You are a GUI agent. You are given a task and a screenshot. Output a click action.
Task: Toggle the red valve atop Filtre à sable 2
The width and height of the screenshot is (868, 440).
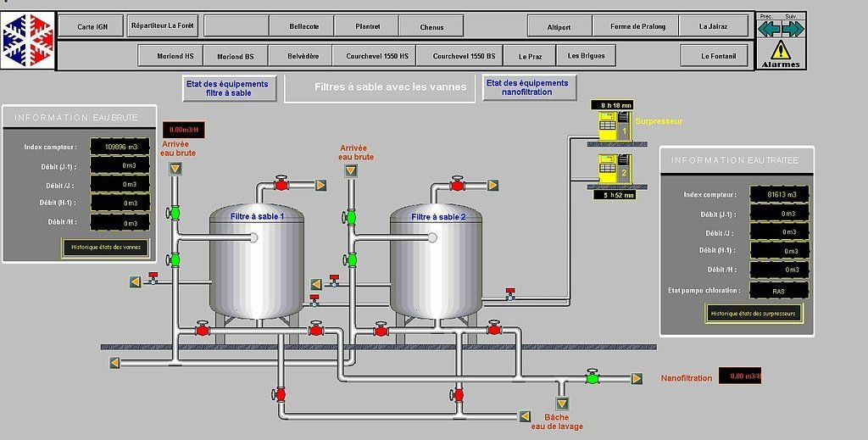pyautogui.click(x=458, y=184)
